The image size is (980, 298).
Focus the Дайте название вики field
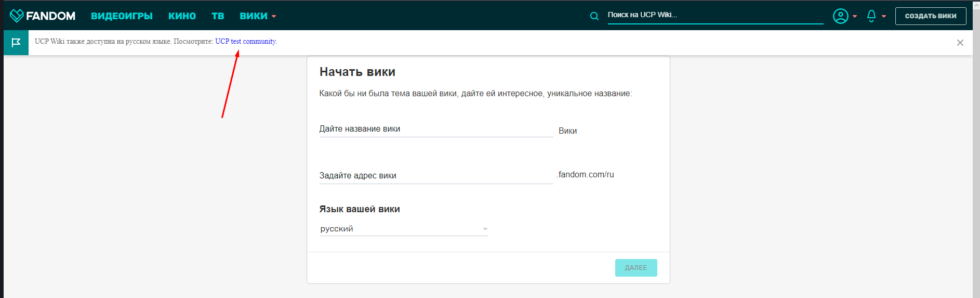point(436,129)
